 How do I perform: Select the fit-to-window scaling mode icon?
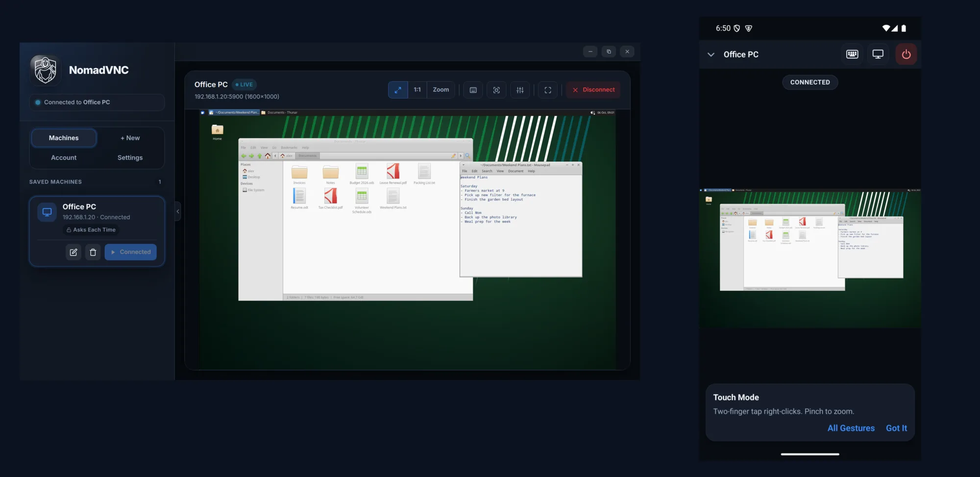coord(398,90)
